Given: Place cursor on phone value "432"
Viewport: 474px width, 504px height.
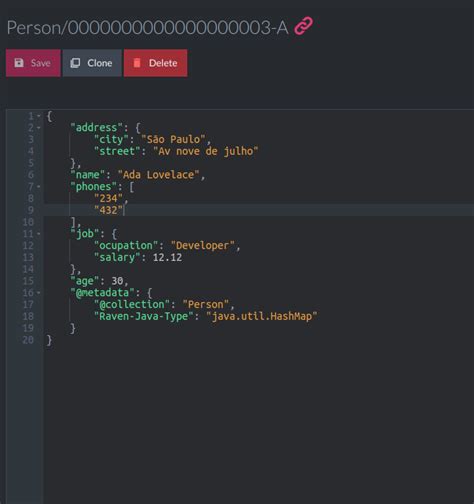Looking at the screenshot, I should coord(108,210).
